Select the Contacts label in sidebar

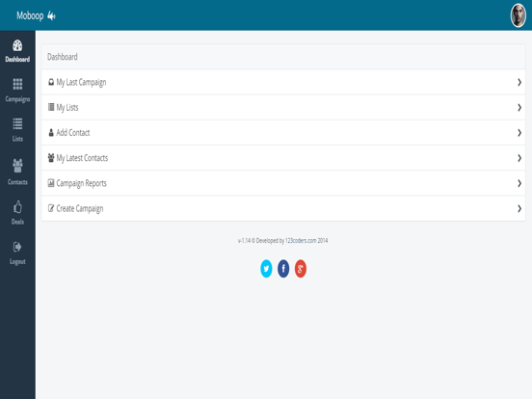[x=17, y=182]
